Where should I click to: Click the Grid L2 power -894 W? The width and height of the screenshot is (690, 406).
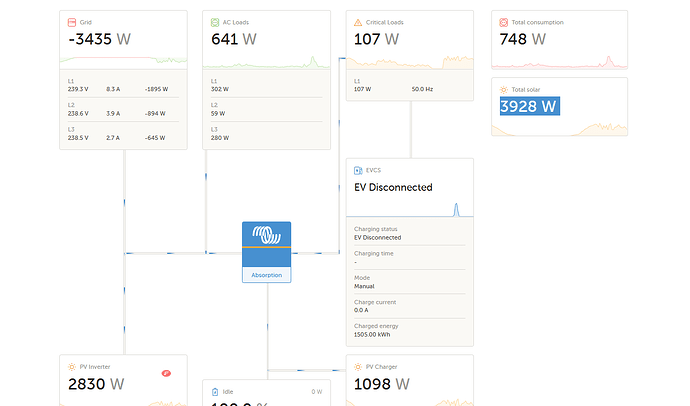(x=155, y=113)
